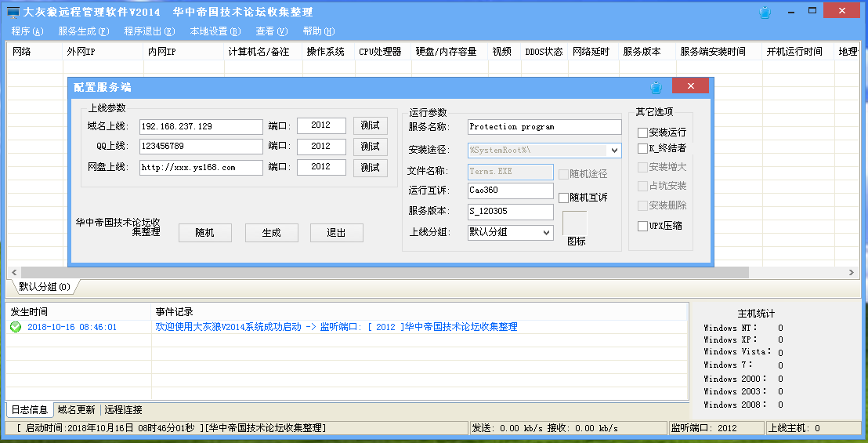Switch to the 域名更新 tab

pos(77,410)
